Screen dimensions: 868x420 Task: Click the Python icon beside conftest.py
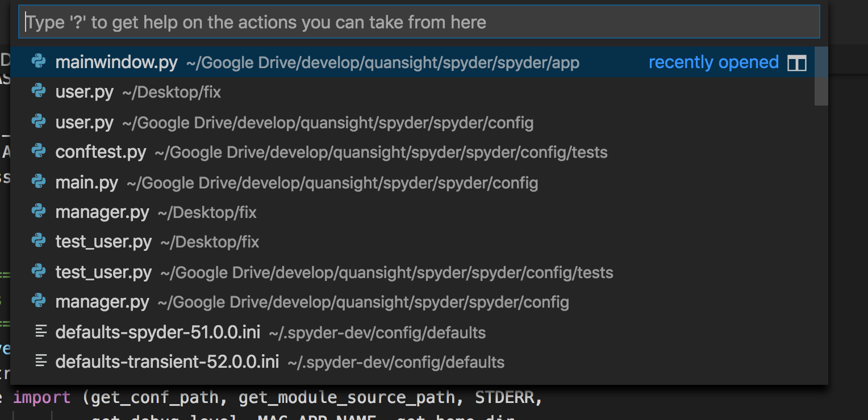[39, 151]
